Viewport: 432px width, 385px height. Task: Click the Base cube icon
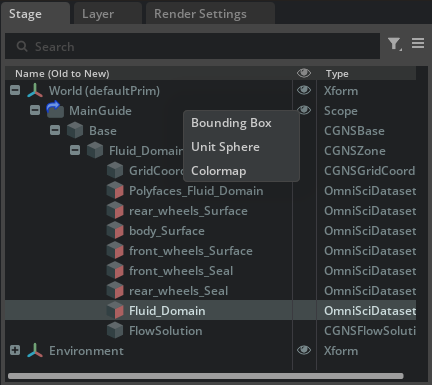point(75,130)
